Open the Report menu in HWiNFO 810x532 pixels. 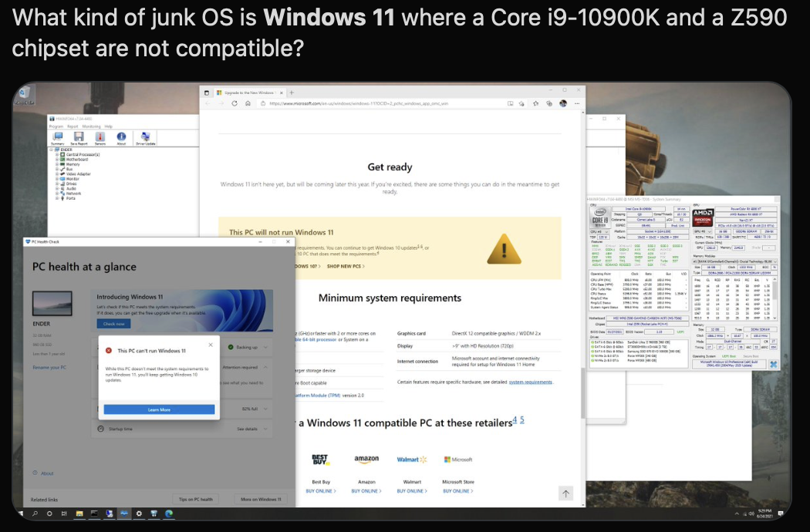(73, 126)
